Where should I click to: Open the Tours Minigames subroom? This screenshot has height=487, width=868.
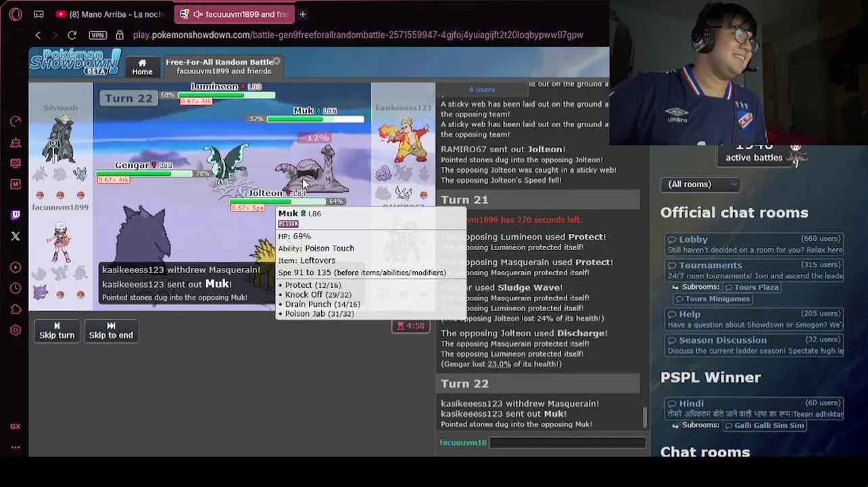(713, 298)
